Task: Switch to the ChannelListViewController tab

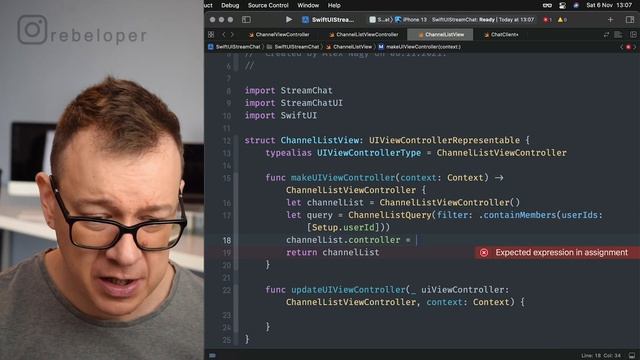Action: [364, 35]
